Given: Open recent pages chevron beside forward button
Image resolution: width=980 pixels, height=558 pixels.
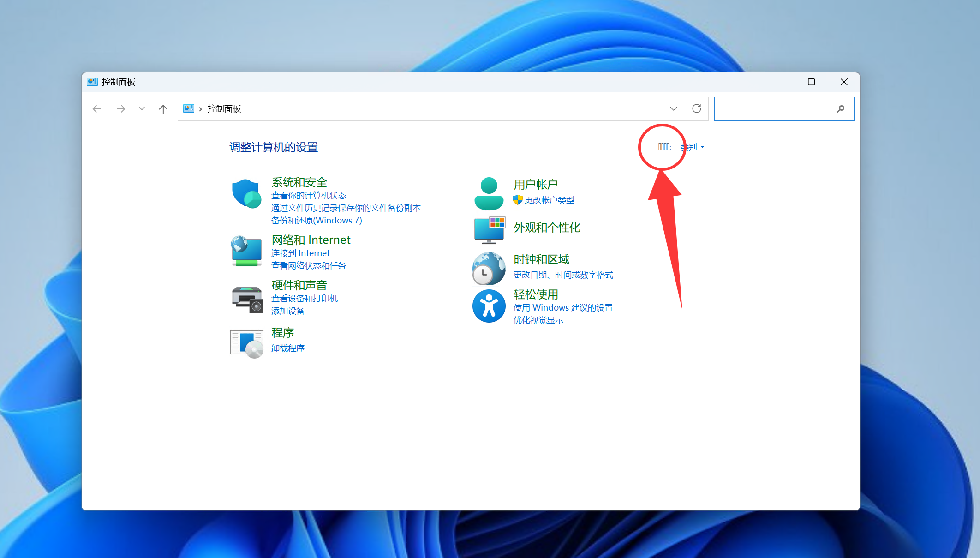Looking at the screenshot, I should pyautogui.click(x=142, y=108).
